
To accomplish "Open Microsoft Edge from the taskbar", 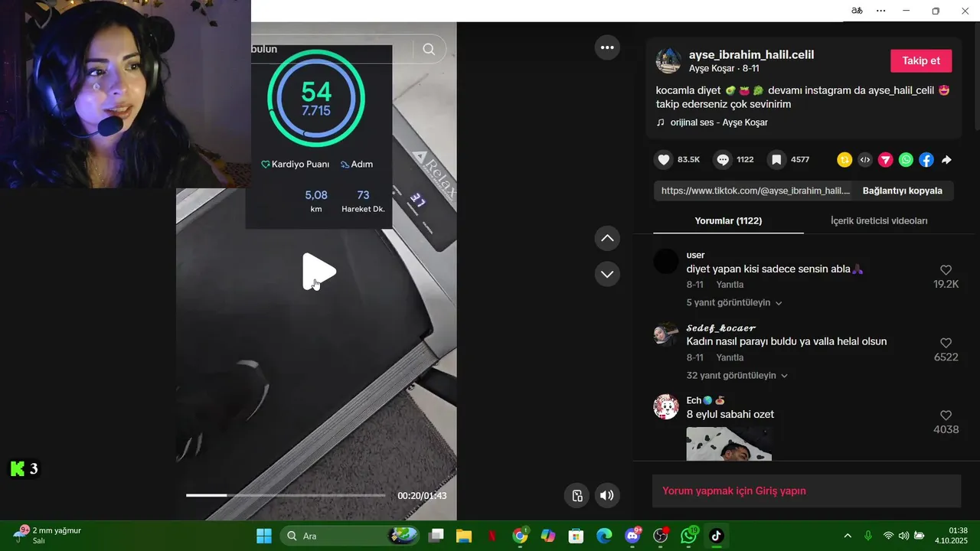I will click(x=604, y=536).
